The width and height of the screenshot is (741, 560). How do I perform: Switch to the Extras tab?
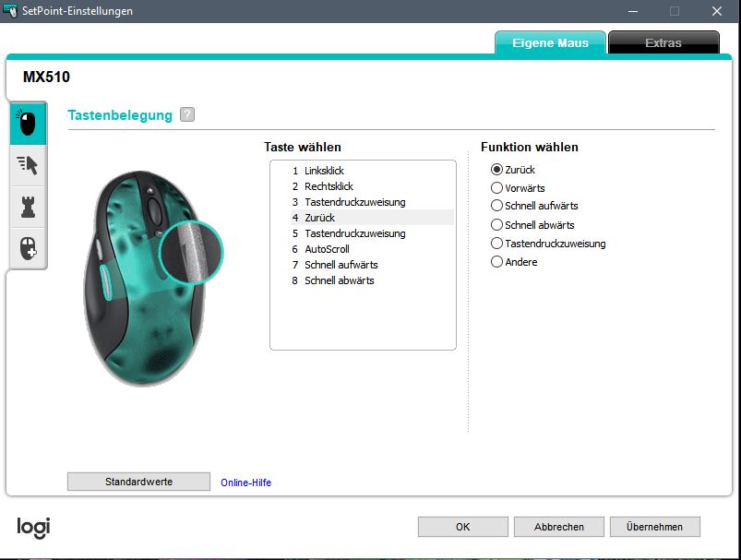[663, 43]
